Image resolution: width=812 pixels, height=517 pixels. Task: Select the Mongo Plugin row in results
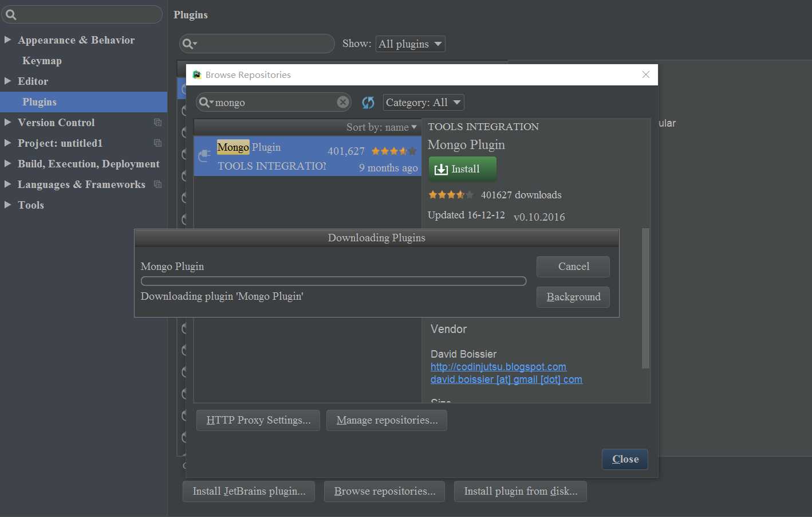coord(308,156)
